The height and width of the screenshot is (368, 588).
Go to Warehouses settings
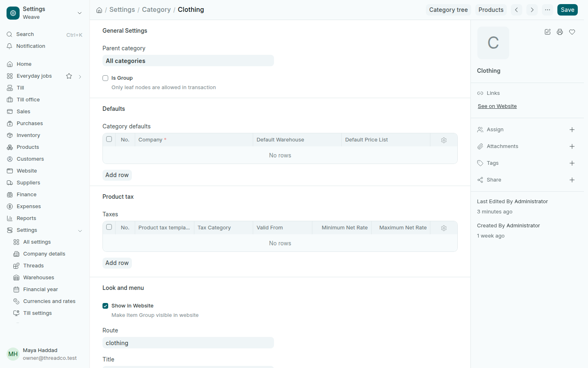(48, 278)
